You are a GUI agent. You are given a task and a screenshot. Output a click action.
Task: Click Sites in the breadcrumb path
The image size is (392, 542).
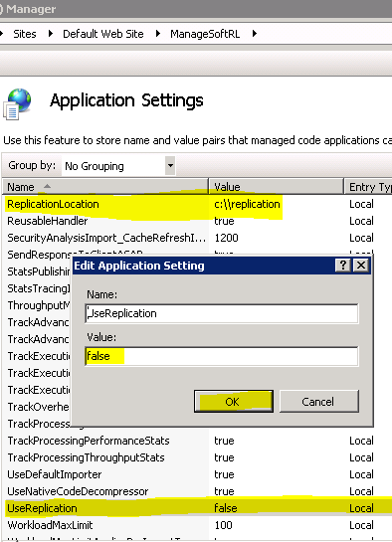[25, 34]
